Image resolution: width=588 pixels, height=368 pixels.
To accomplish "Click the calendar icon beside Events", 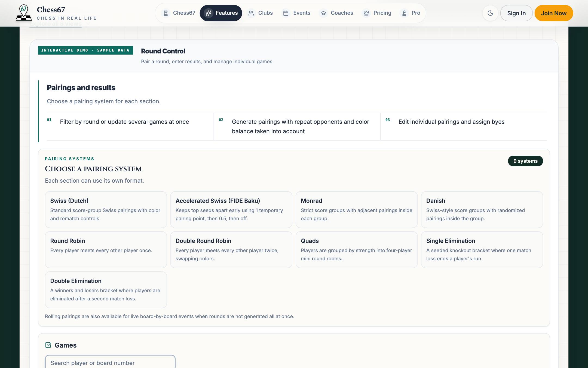I will coord(286,13).
